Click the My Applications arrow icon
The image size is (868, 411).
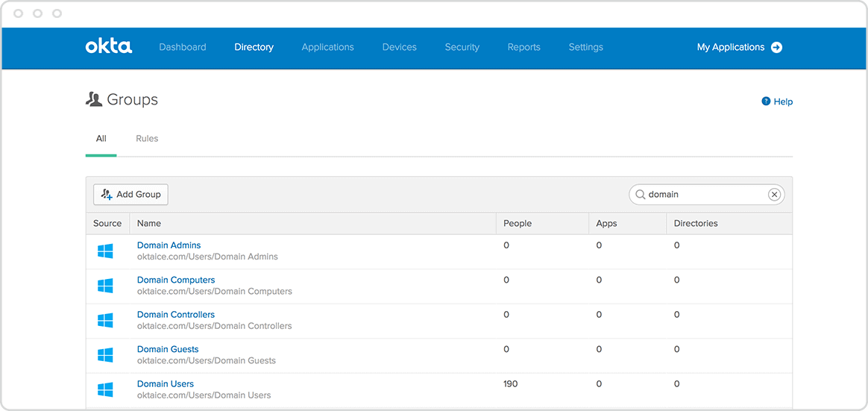point(776,47)
